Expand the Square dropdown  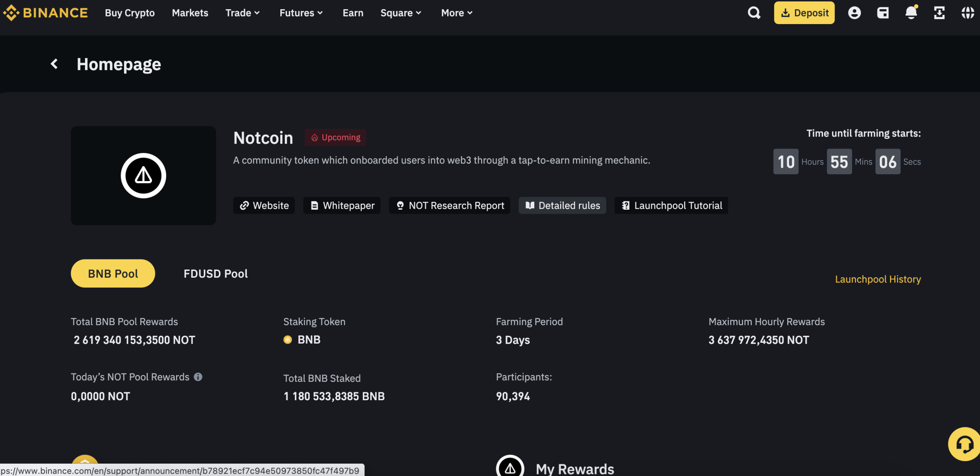(401, 13)
